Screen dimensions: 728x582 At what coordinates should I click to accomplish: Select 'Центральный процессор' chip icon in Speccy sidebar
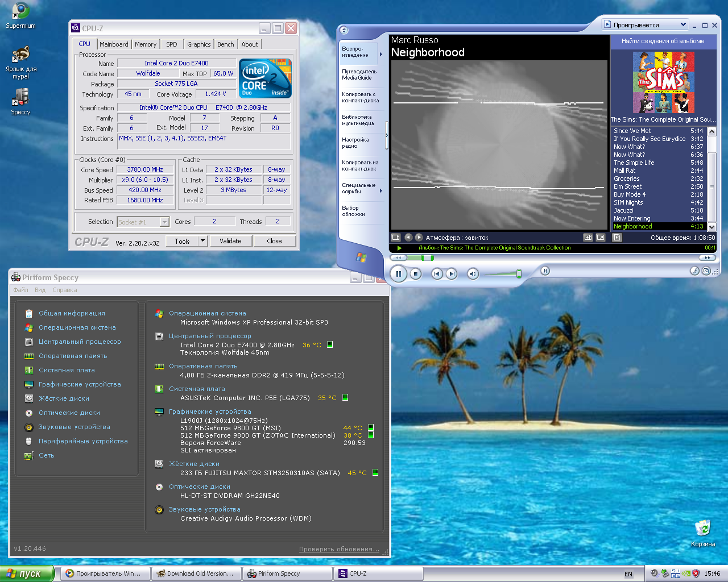pos(29,342)
